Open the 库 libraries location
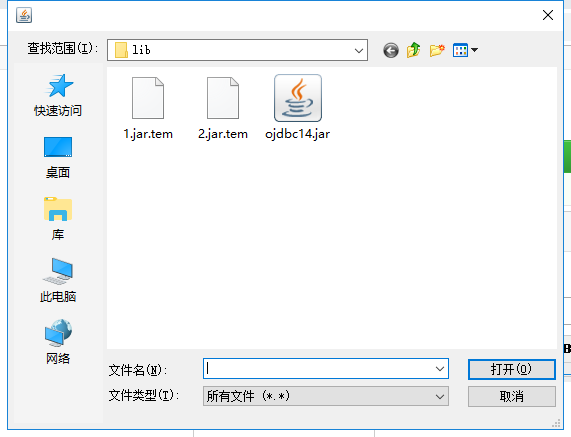The image size is (571, 437). point(58,219)
